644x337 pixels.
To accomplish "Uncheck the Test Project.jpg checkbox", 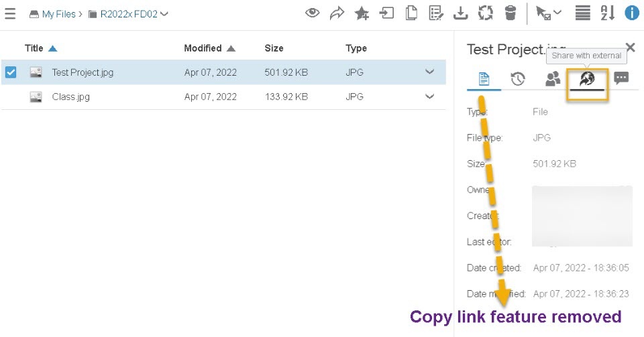I will point(11,72).
